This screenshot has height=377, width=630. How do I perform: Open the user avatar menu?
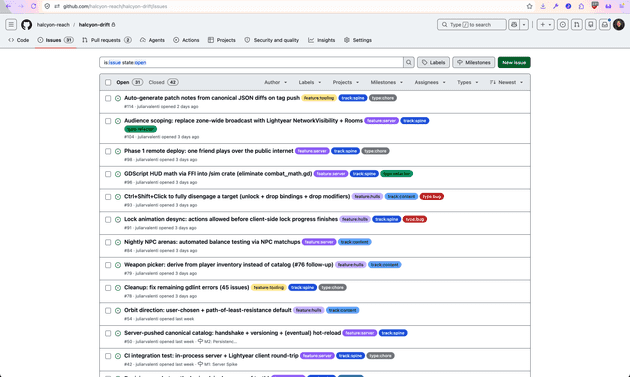619,25
